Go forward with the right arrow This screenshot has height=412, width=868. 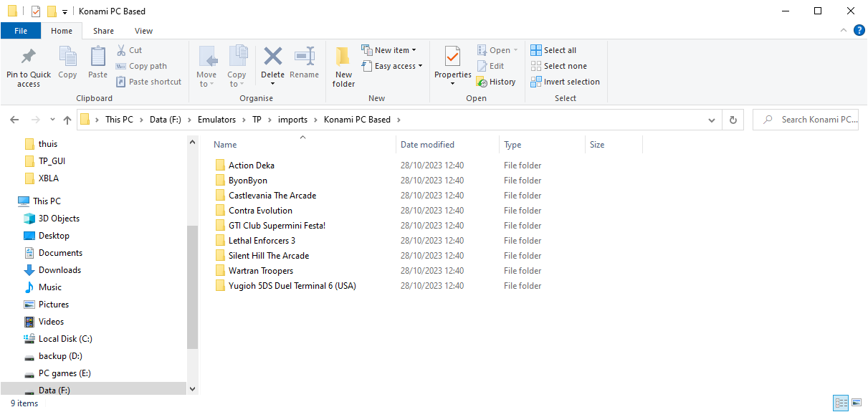click(34, 120)
